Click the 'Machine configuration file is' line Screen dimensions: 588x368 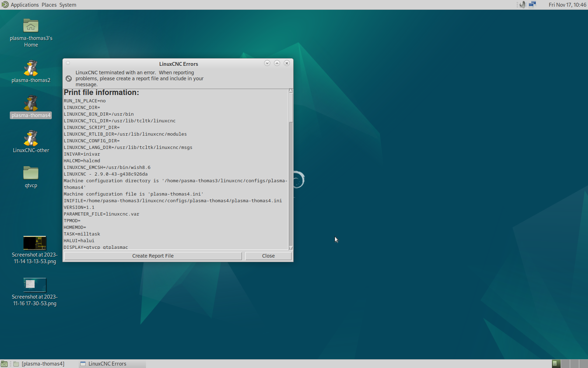point(134,194)
